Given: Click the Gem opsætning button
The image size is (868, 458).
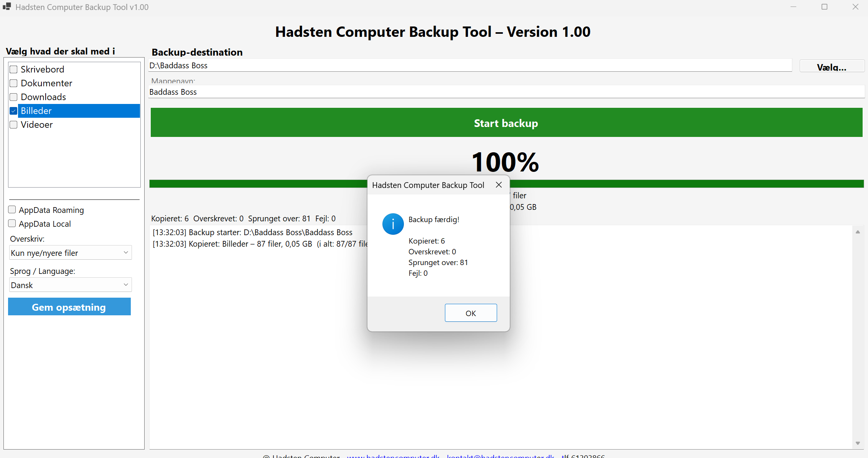Looking at the screenshot, I should point(69,307).
